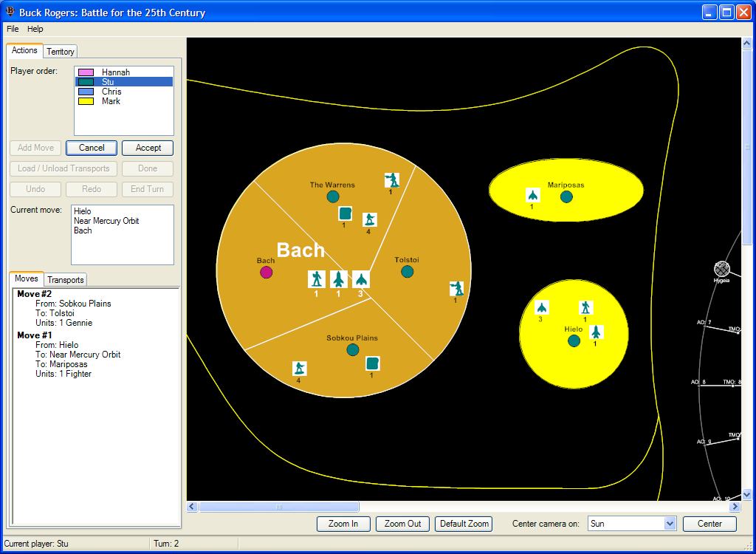The width and height of the screenshot is (756, 554).
Task: Open the Center camera on dropdown
Action: pyautogui.click(x=670, y=524)
